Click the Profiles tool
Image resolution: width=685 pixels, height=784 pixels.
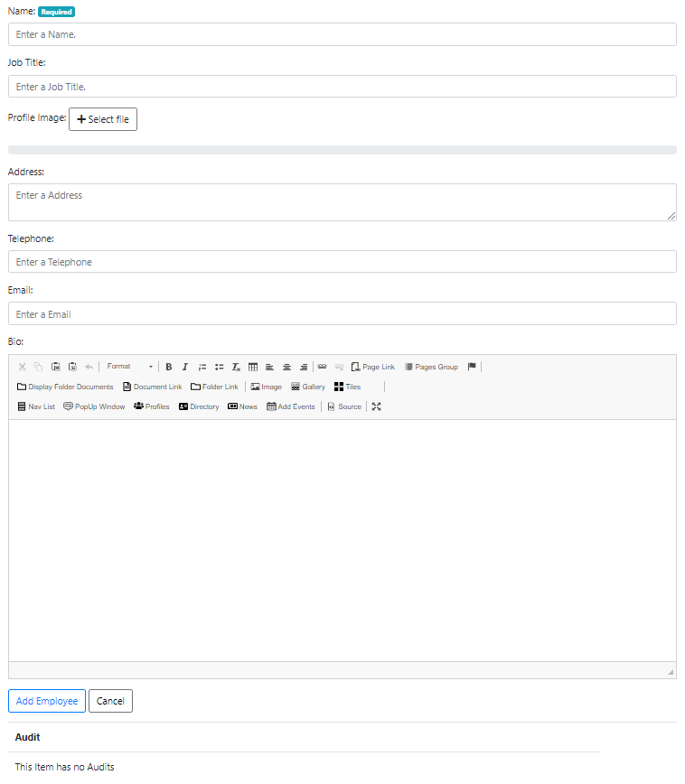(x=152, y=407)
